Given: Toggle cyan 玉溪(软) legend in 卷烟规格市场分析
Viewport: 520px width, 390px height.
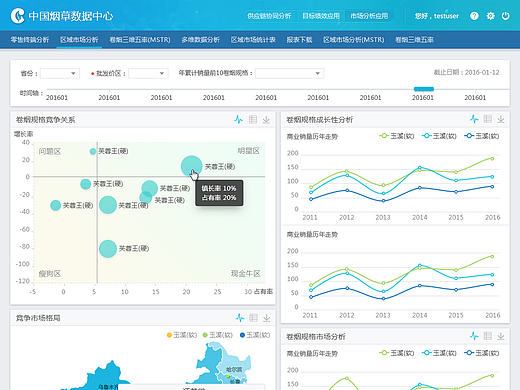Looking at the screenshot, I should 439,353.
